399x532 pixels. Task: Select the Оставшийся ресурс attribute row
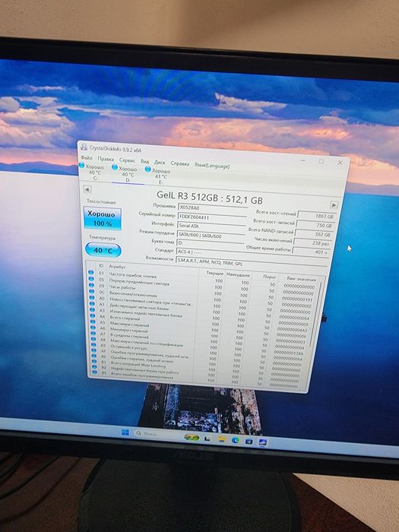(197, 348)
